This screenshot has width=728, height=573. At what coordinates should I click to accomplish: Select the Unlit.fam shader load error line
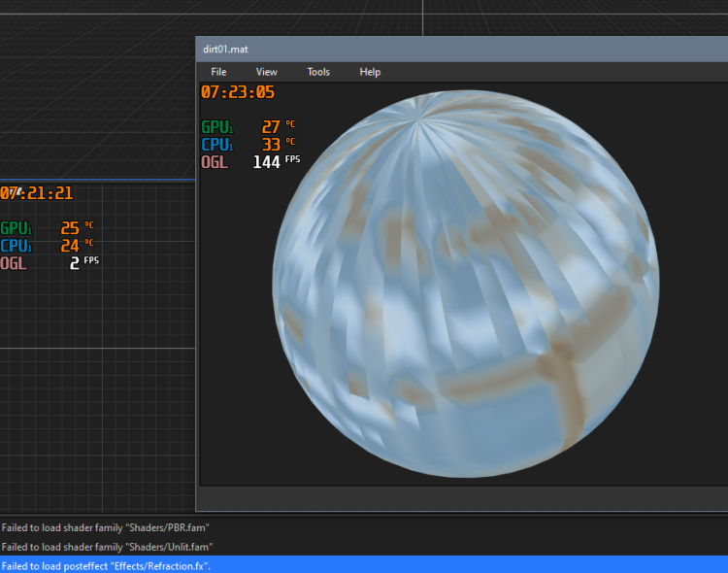pos(108,547)
